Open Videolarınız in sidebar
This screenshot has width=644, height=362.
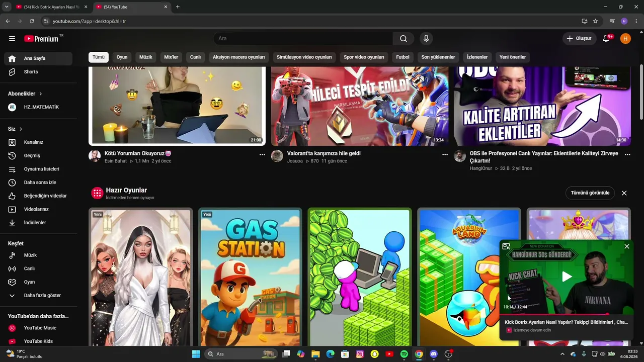click(38, 209)
